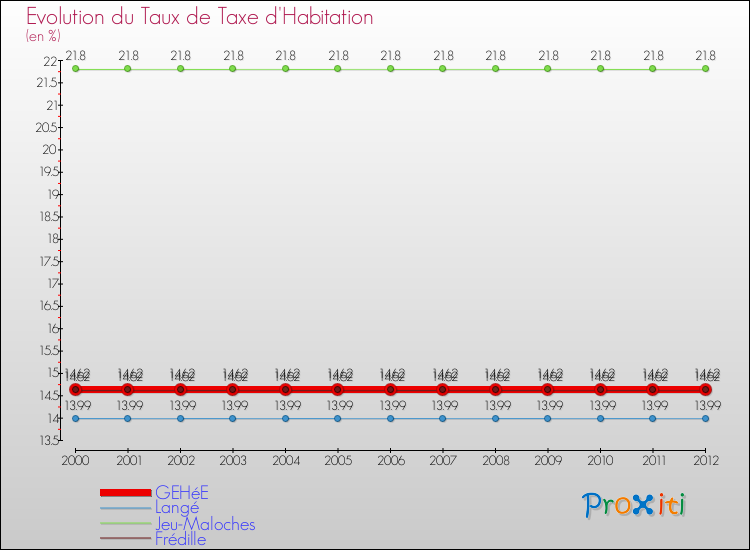750x550 pixels.
Task: Click the 21.8 value label above 2005
Action: point(338,56)
